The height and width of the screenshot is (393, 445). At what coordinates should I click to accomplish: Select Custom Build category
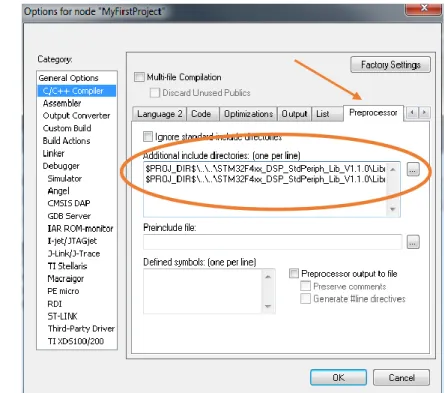[67, 128]
